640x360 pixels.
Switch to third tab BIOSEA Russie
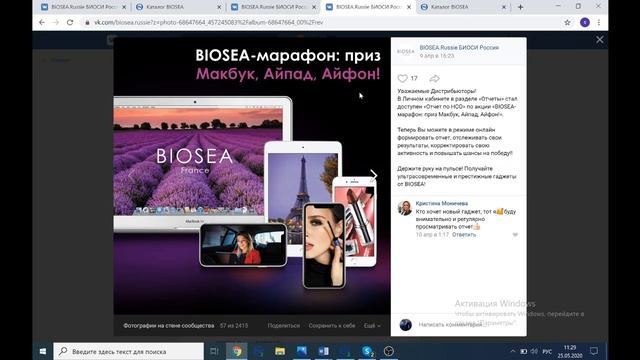coord(273,7)
